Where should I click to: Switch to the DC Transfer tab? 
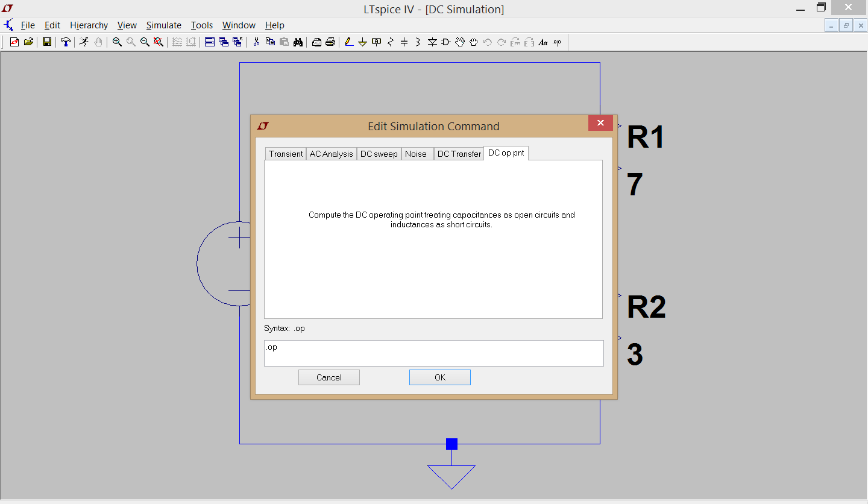459,154
